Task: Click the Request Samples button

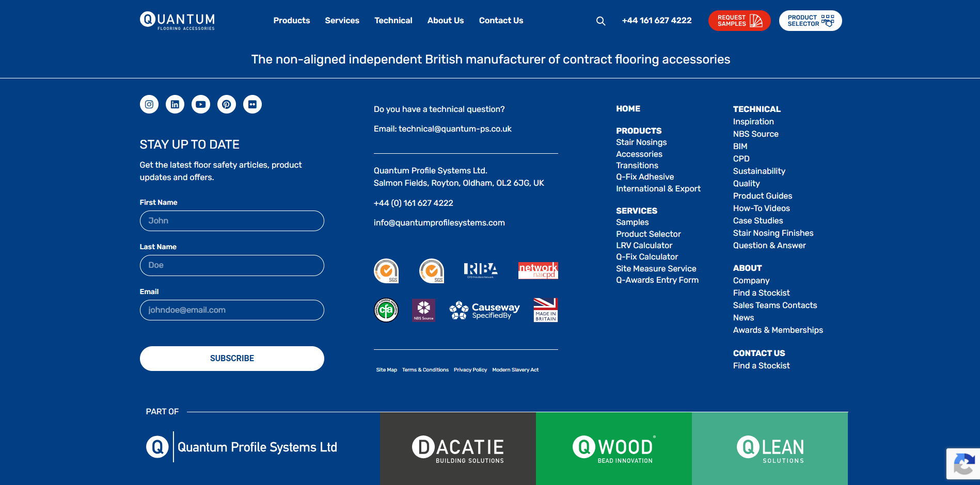Action: click(x=739, y=21)
